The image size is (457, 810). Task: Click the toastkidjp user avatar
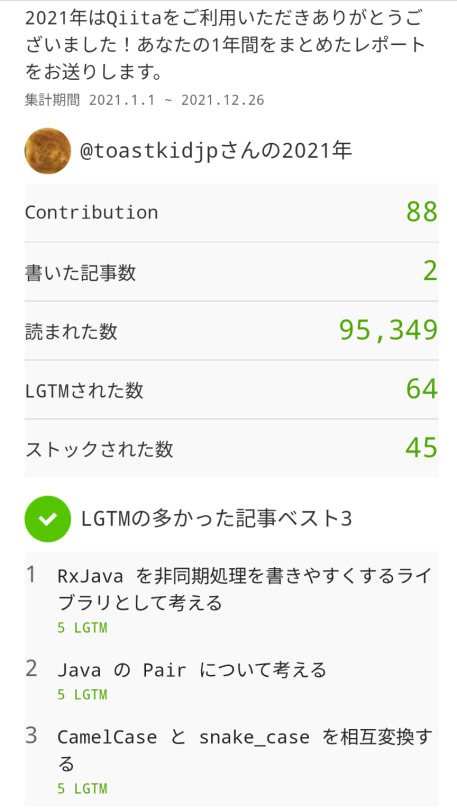point(48,151)
